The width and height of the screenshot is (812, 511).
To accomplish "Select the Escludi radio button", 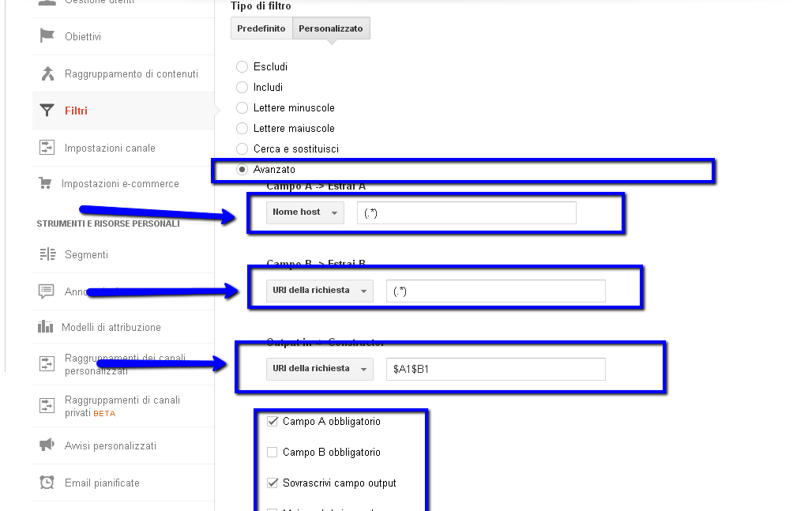I will 242,67.
